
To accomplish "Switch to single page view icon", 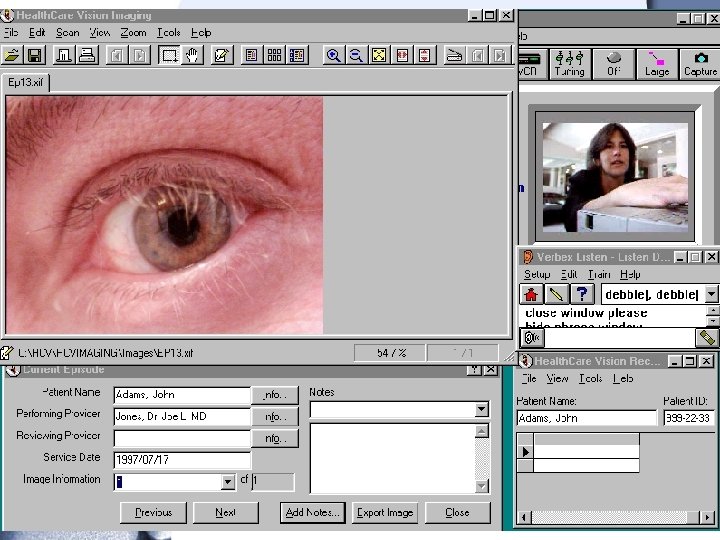I will 251,56.
